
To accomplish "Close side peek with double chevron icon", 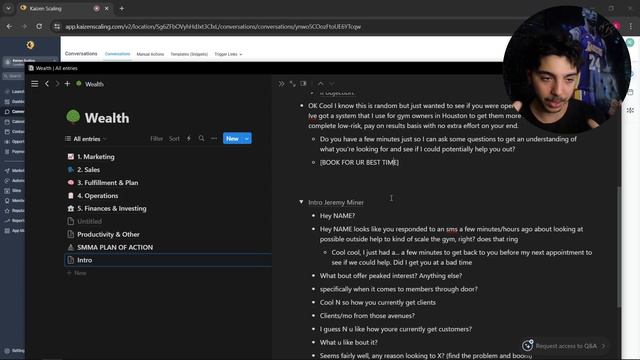I will pos(281,84).
